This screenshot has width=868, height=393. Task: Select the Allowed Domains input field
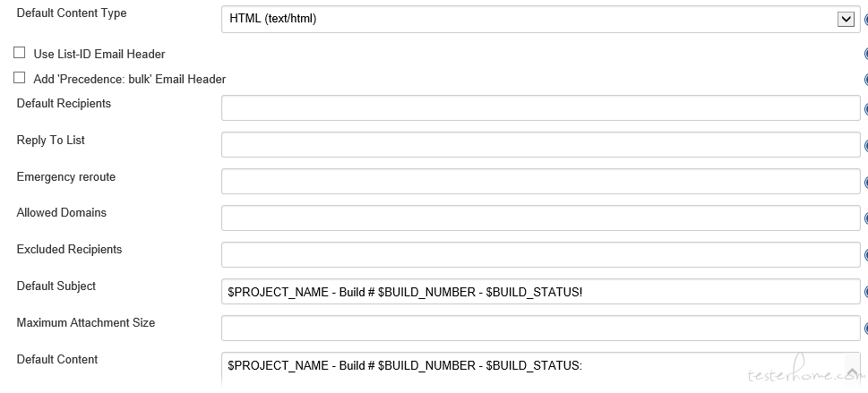(x=540, y=218)
